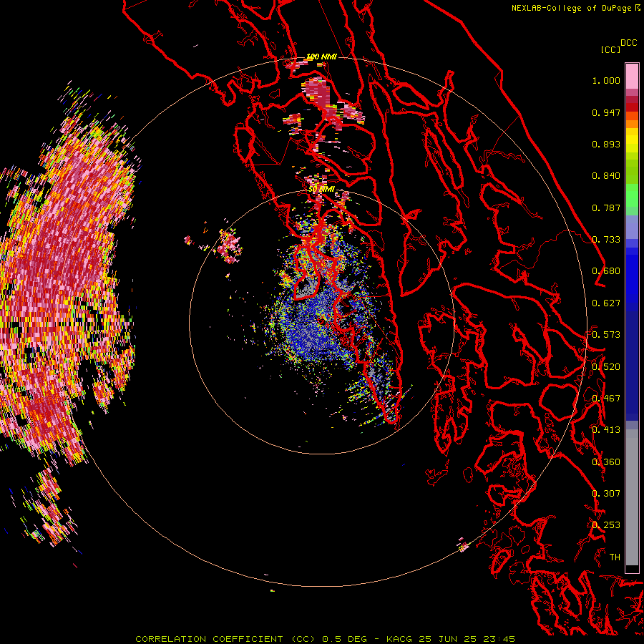Click the 100 NMI range ring label
This screenshot has height=644, width=644.
click(321, 57)
